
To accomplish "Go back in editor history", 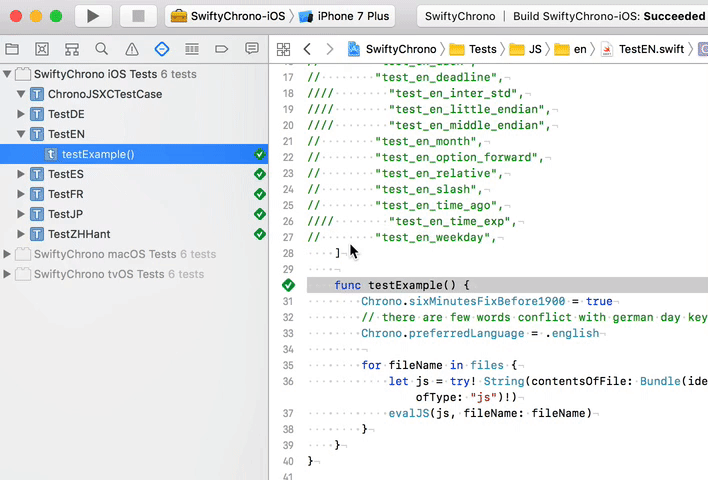I will click(x=307, y=49).
